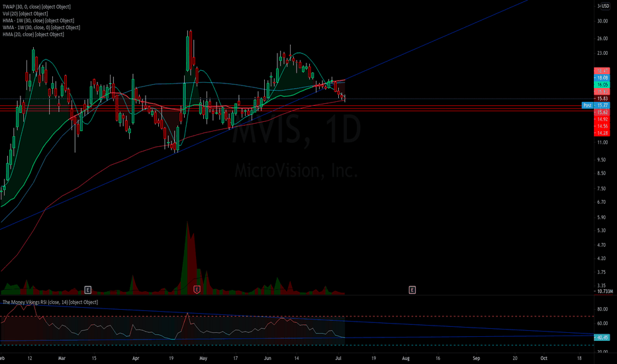Click the upcoming earnings E marker near August
Screen dimensions: 617x364
[412, 290]
